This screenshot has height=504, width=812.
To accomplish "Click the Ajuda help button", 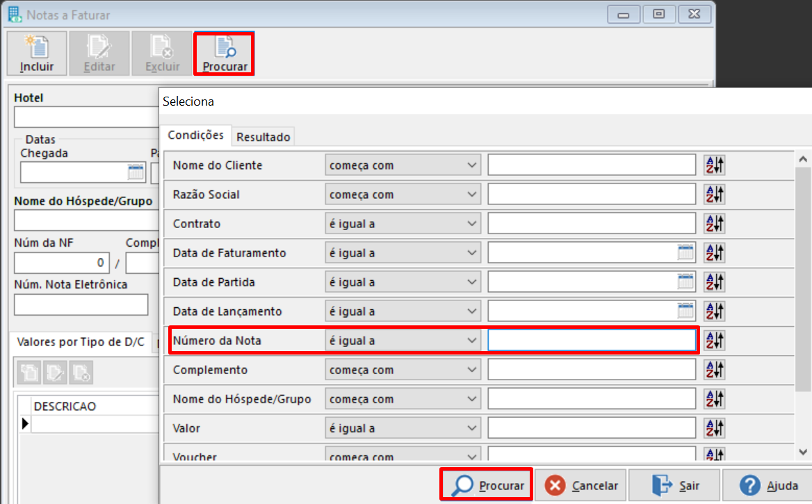I will [x=768, y=485].
